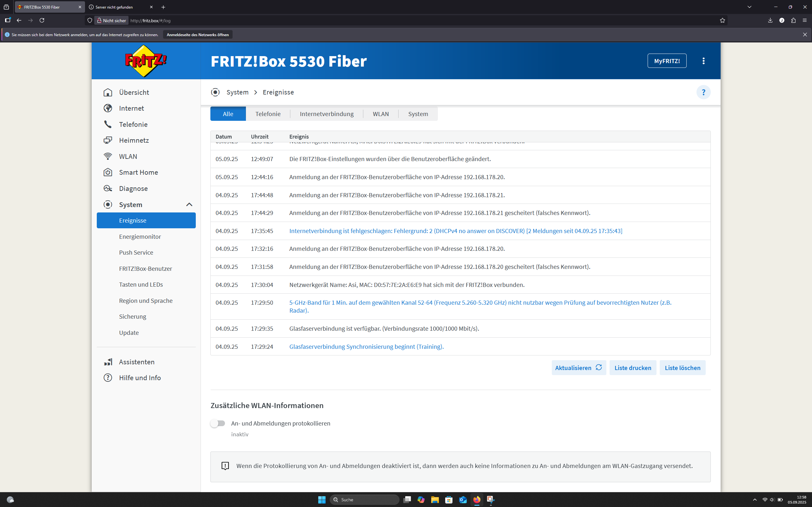Click the tracking protection shield icon
The width and height of the screenshot is (812, 507).
click(x=89, y=21)
